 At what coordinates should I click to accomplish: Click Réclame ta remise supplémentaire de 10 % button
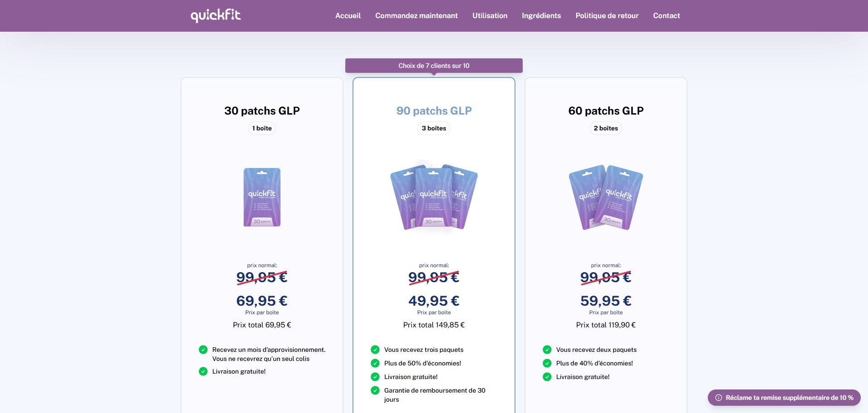pyautogui.click(x=784, y=398)
